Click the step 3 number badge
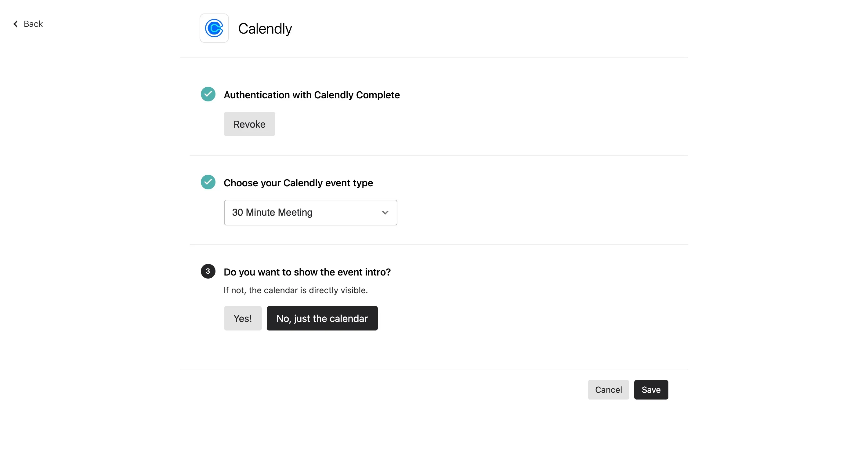 [208, 271]
